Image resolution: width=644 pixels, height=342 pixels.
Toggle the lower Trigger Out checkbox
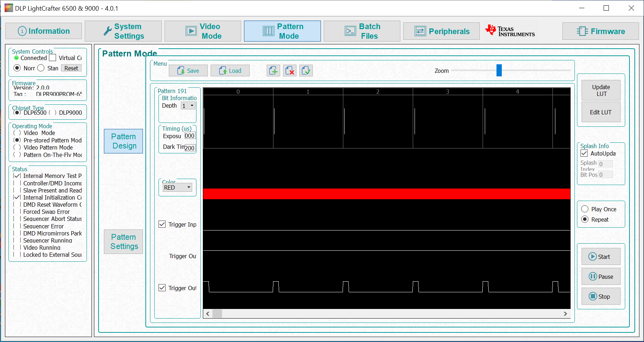pos(162,288)
